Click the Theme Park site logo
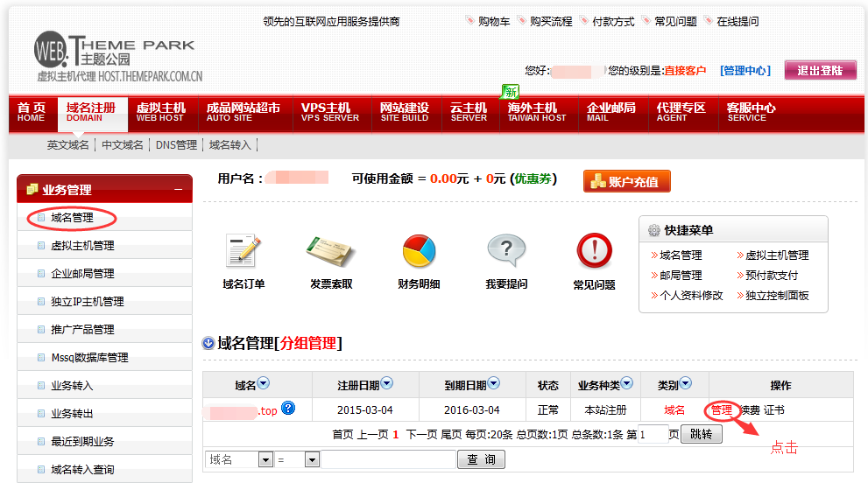Viewport: 868px width, 483px height. (116, 58)
